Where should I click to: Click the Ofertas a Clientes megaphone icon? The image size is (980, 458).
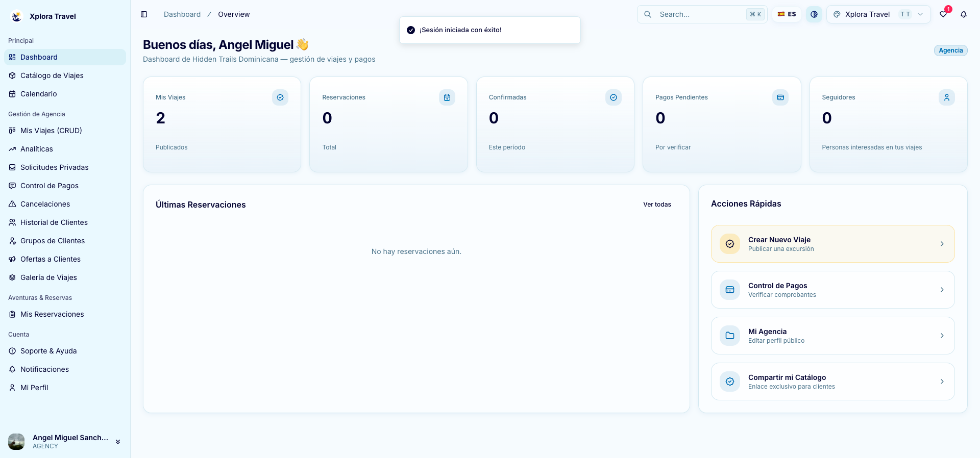pos(12,259)
